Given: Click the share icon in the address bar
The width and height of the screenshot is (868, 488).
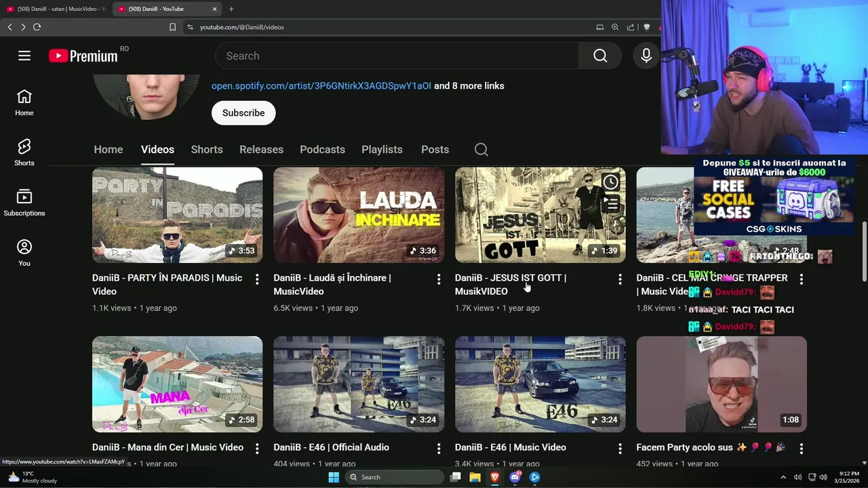Looking at the screenshot, I should tap(631, 27).
